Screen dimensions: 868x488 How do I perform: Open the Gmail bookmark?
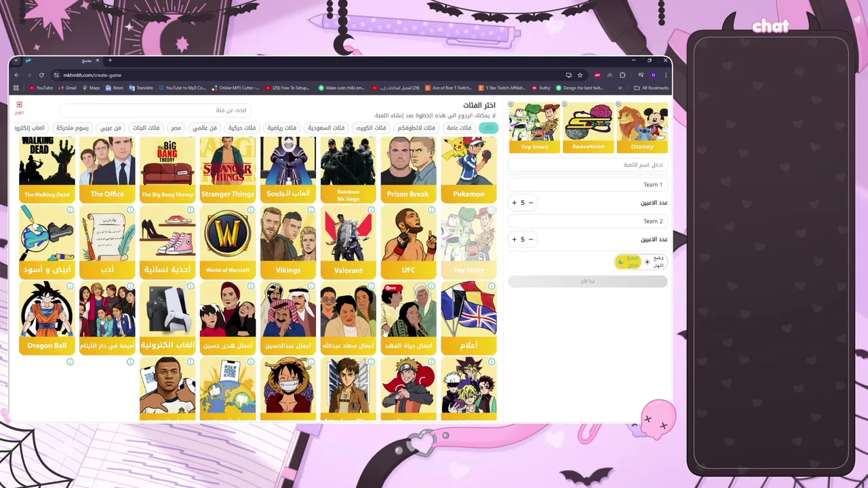point(67,87)
